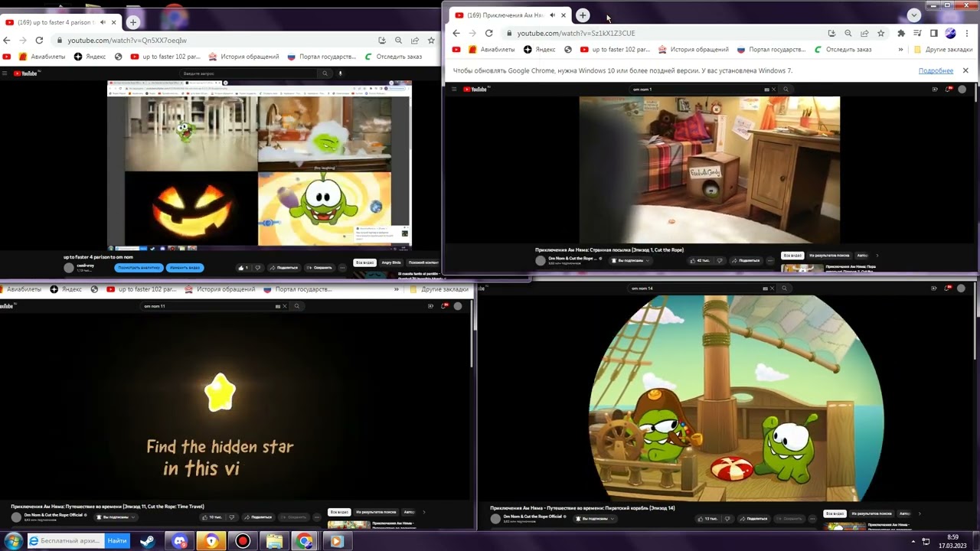This screenshot has width=980, height=551.
Task: Open tab search chevron in top-right window
Action: (x=913, y=15)
